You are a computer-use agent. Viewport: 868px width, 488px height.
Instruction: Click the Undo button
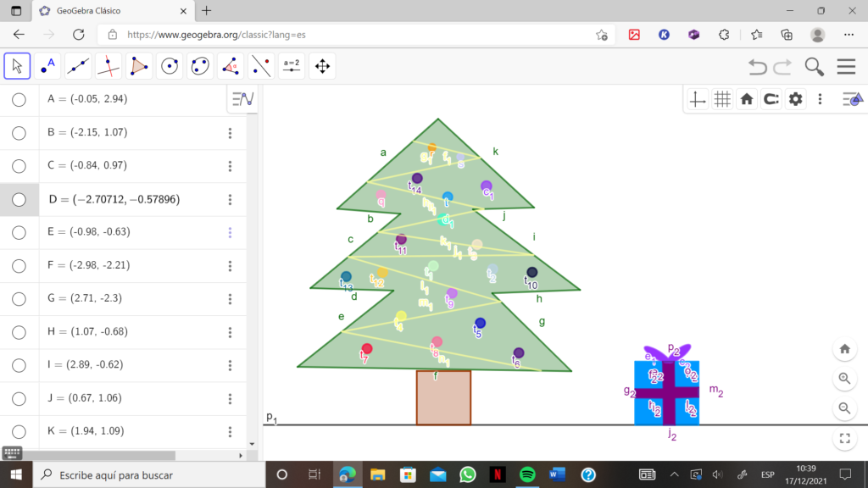pos(757,67)
